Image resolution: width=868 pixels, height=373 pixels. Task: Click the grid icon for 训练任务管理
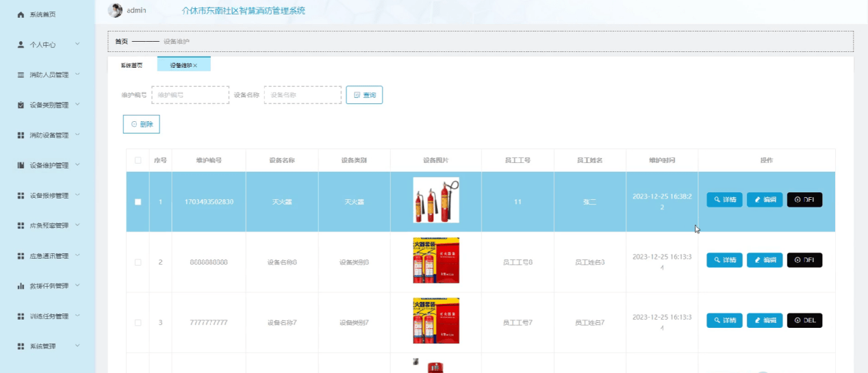click(21, 316)
